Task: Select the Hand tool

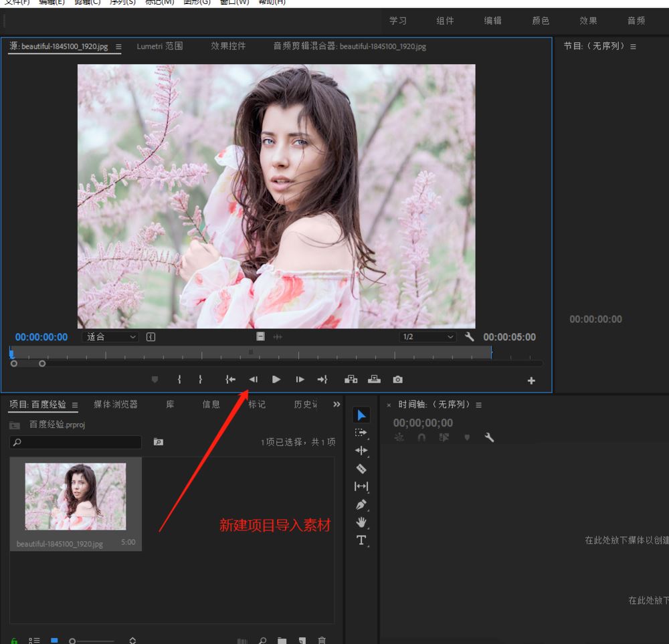Action: pyautogui.click(x=361, y=522)
